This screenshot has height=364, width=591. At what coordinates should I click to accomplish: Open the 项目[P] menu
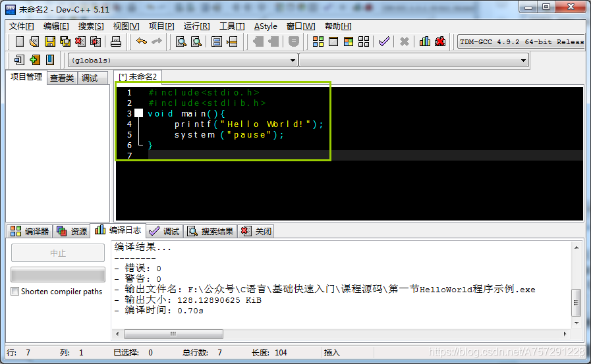[161, 26]
